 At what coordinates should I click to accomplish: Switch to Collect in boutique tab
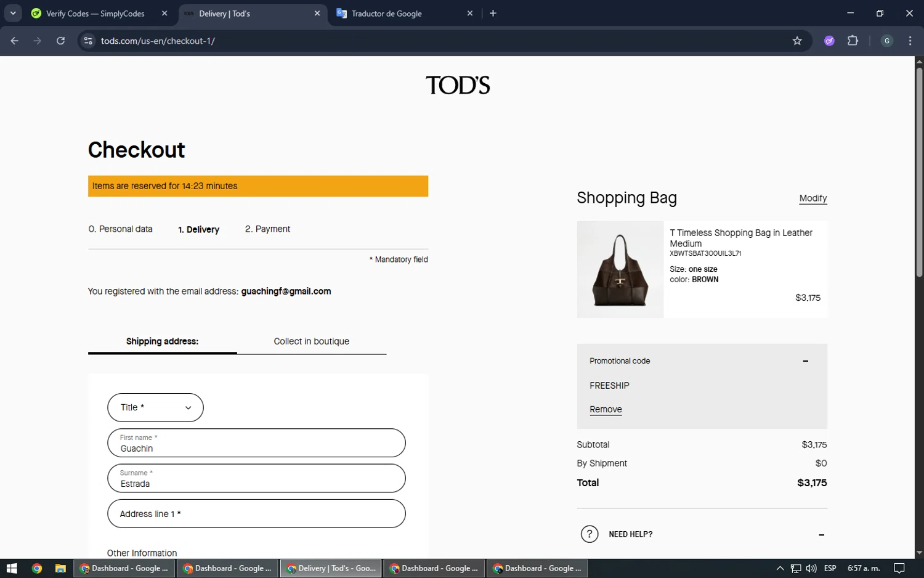(312, 341)
